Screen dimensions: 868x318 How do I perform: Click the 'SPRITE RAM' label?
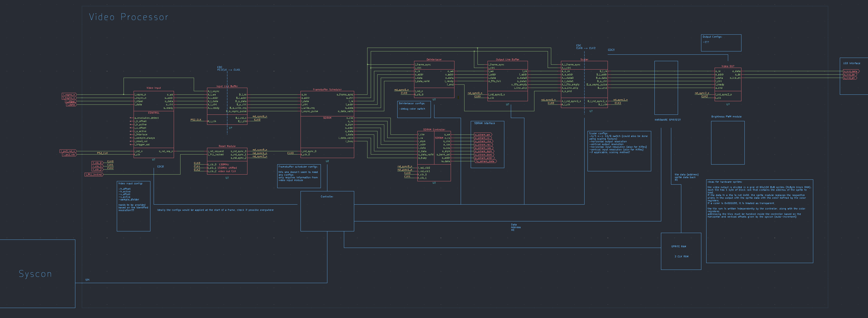click(x=679, y=246)
